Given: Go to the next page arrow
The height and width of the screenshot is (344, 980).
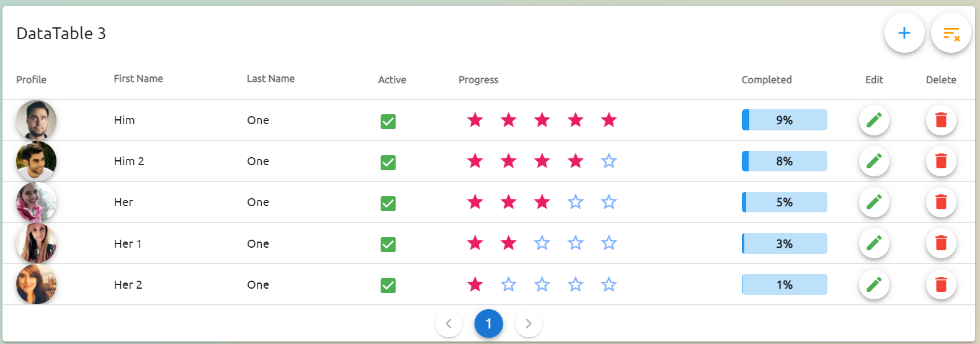Looking at the screenshot, I should click(528, 324).
